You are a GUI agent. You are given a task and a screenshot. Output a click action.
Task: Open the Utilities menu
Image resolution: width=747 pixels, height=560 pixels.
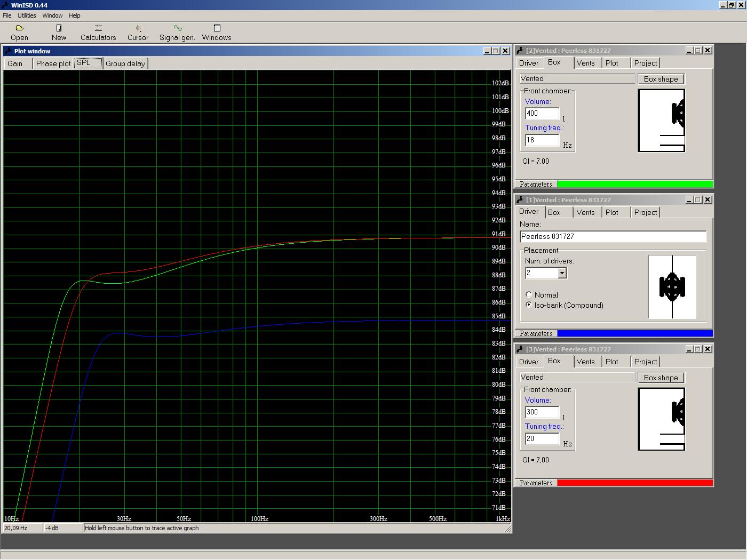pyautogui.click(x=27, y=15)
